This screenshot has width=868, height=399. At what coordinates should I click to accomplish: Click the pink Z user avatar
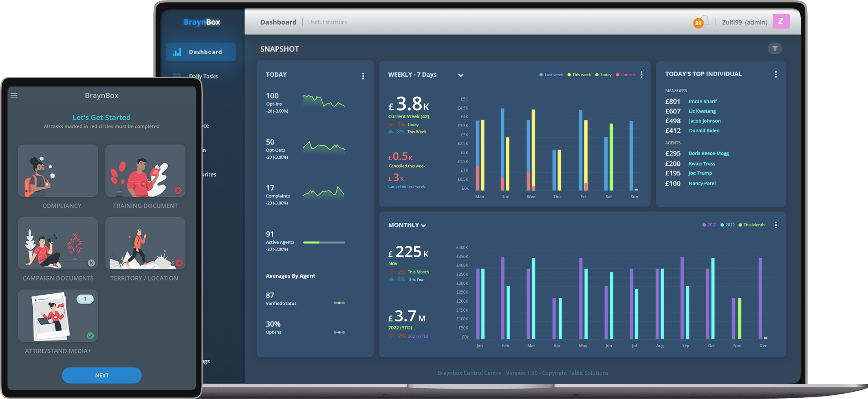point(781,21)
